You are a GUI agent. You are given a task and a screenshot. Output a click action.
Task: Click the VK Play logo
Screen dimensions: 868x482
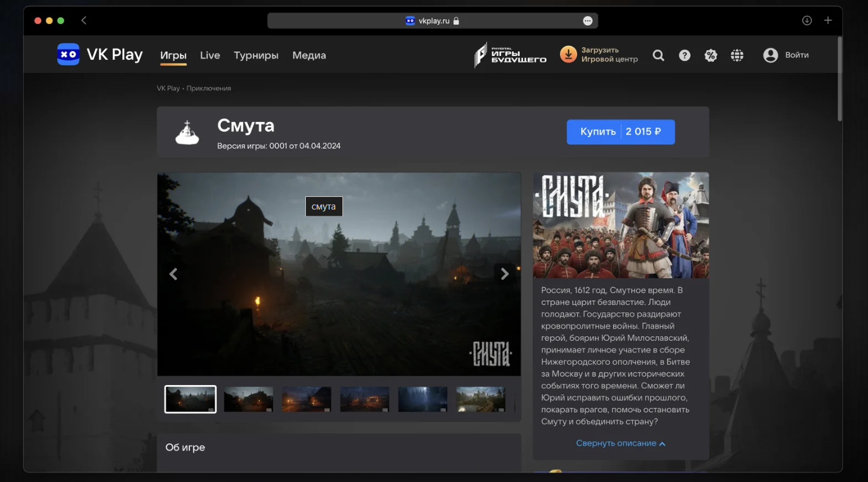(x=99, y=54)
